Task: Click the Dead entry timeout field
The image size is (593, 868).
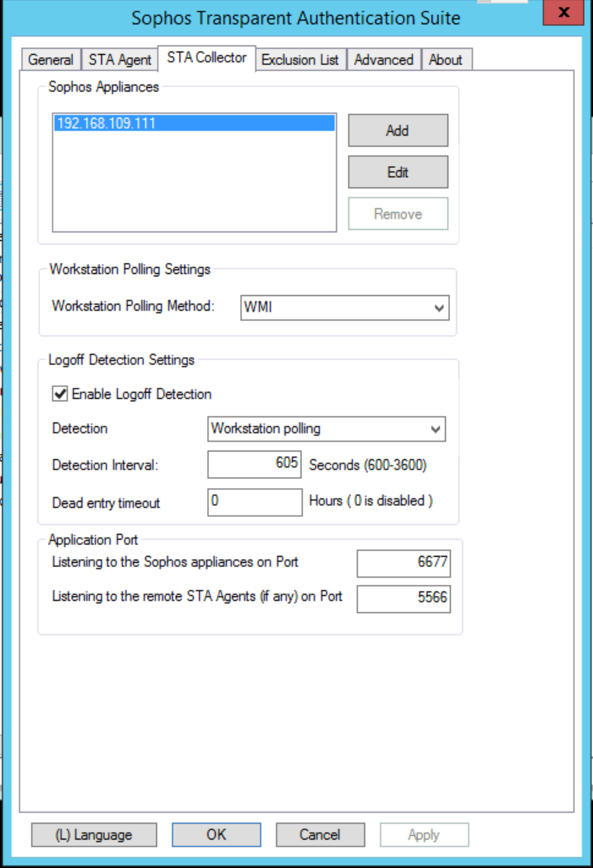Action: click(x=255, y=502)
